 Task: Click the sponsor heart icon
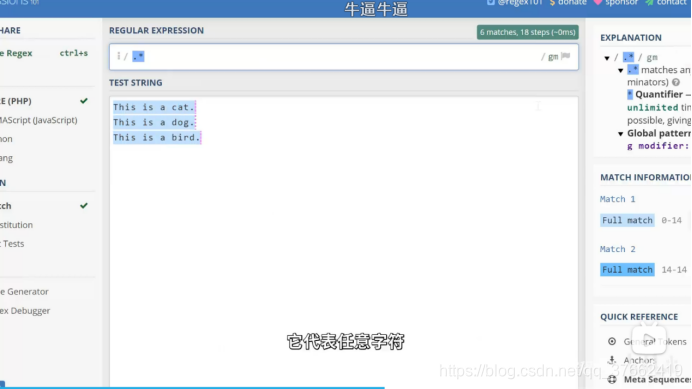coord(598,3)
